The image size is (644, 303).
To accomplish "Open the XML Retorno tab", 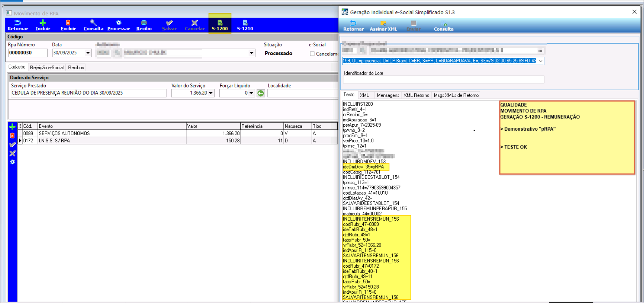I will 416,95.
